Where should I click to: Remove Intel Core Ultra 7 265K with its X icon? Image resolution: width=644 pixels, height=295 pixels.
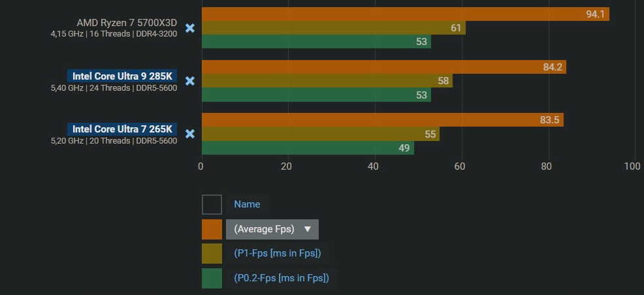(x=190, y=134)
